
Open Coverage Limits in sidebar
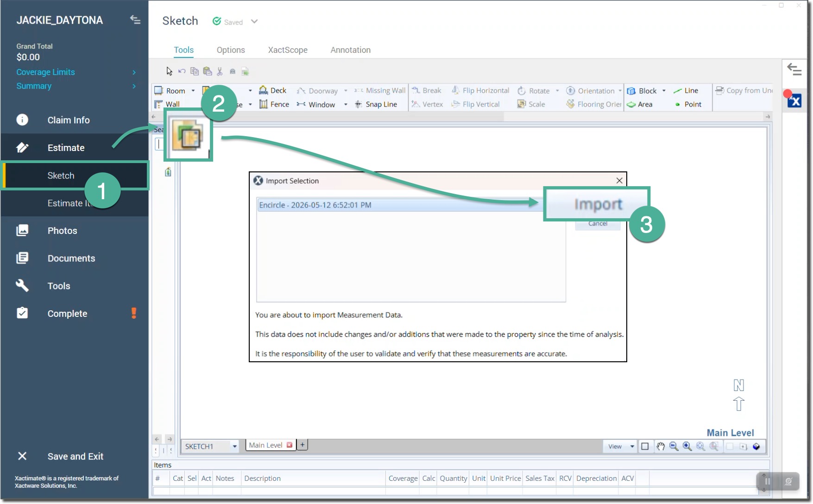(76, 72)
